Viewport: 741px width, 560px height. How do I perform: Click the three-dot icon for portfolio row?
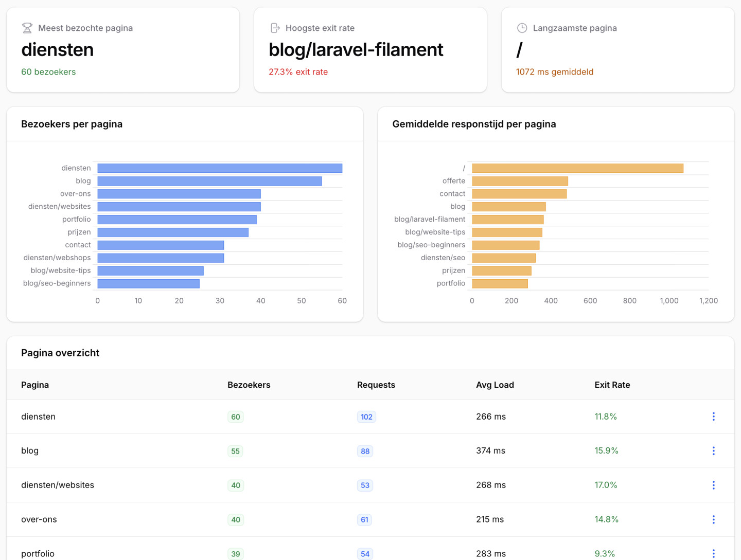[713, 553]
